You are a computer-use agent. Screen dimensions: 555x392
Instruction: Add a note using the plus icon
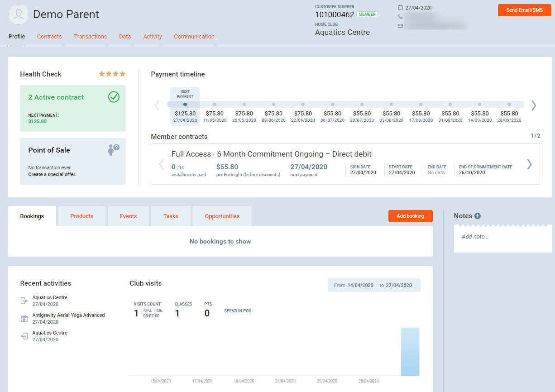pyautogui.click(x=478, y=216)
